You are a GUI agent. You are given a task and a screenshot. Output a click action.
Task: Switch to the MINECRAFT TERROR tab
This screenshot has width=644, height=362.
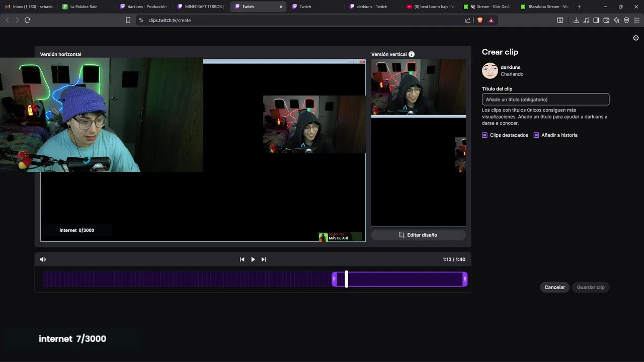[200, 7]
